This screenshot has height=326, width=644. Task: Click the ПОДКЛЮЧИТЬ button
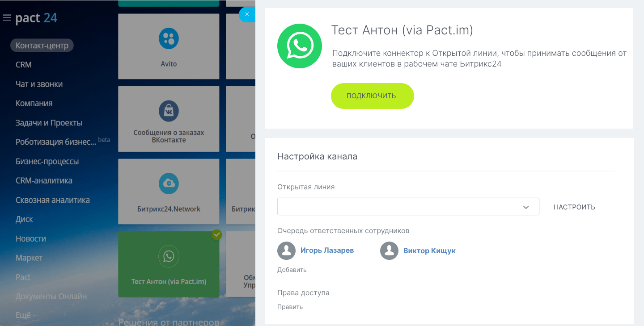pyautogui.click(x=373, y=96)
